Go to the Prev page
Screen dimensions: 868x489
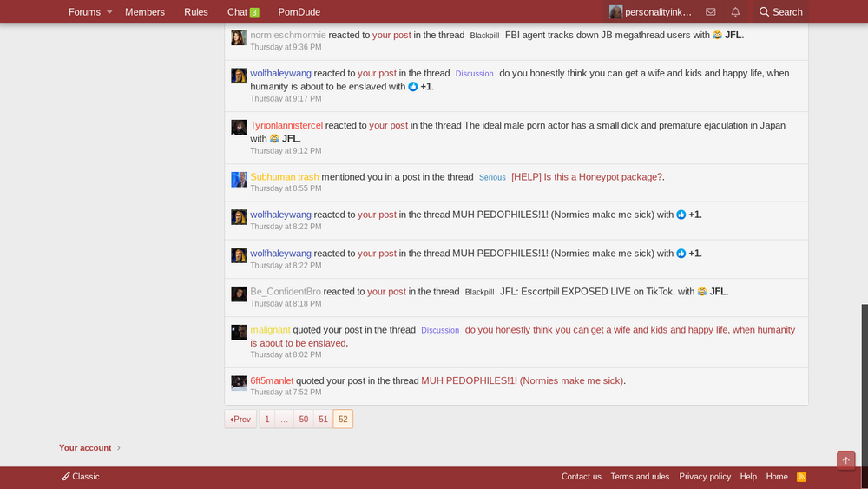pyautogui.click(x=240, y=420)
